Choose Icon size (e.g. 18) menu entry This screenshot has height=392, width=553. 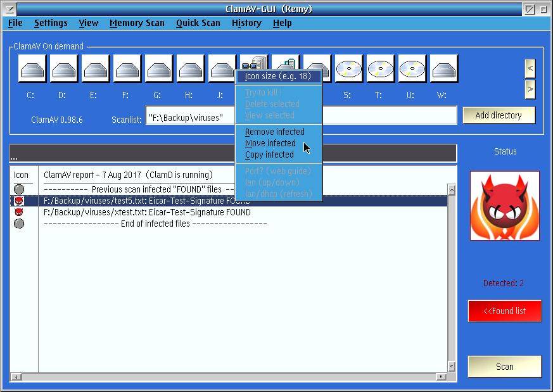pos(279,77)
